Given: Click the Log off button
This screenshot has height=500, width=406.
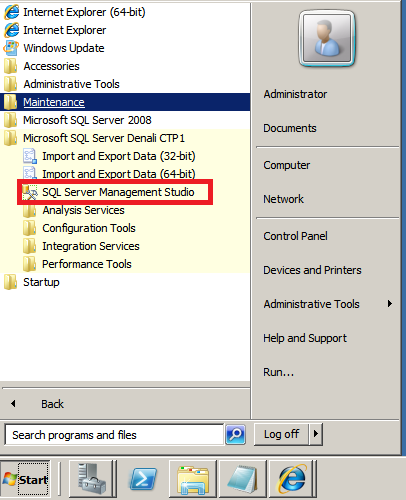Looking at the screenshot, I should [x=281, y=434].
